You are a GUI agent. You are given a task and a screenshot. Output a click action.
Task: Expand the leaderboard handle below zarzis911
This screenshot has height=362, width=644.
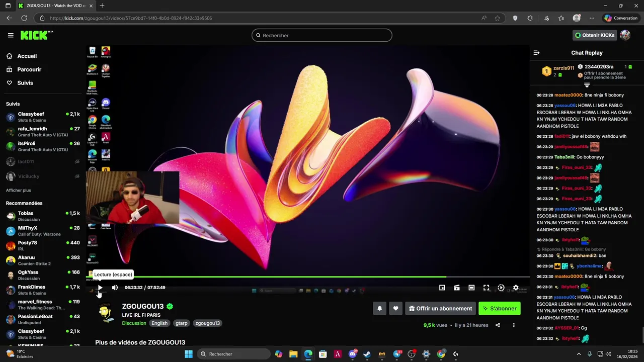point(587,85)
